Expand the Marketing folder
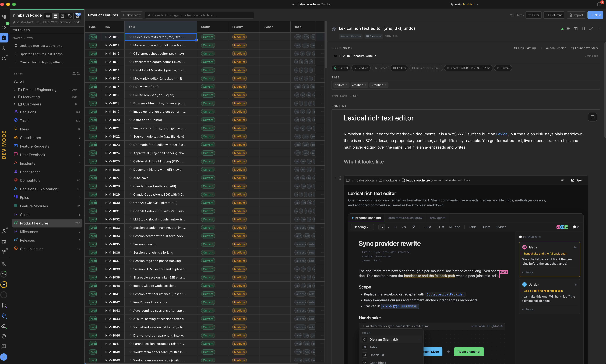This screenshot has height=364, width=606. point(15,97)
